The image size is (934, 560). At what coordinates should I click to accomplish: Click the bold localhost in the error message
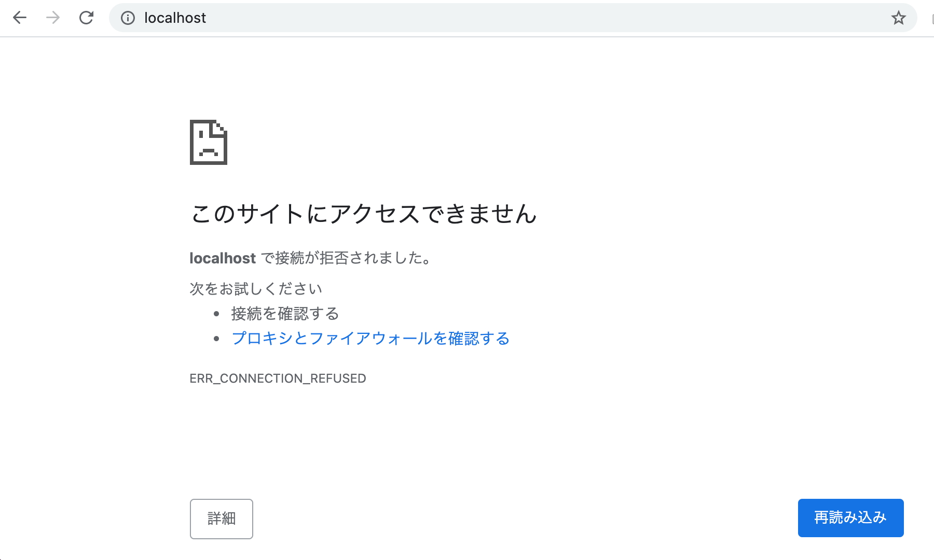pyautogui.click(x=223, y=258)
